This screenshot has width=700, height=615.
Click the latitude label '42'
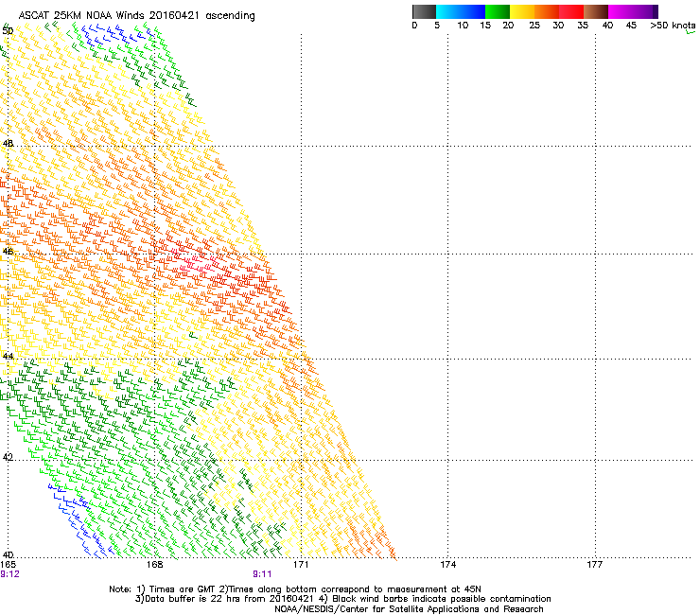(8, 457)
